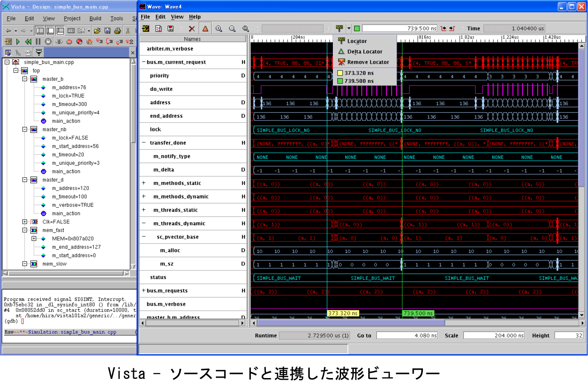Open the Wave window File menu
This screenshot has width=588, height=381.
pos(145,17)
